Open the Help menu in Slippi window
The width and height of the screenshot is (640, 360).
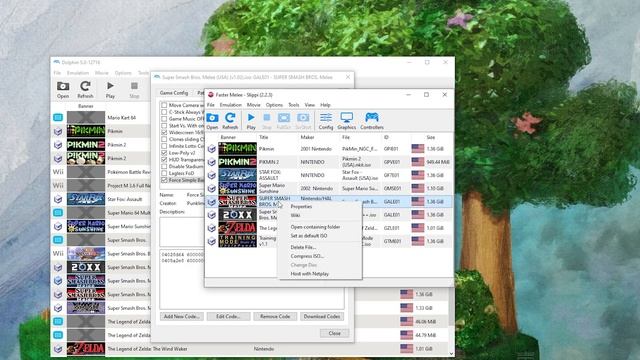pyautogui.click(x=325, y=105)
